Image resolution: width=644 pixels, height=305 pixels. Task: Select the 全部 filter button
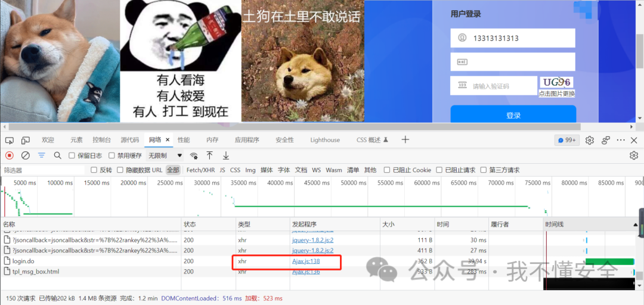tap(173, 170)
